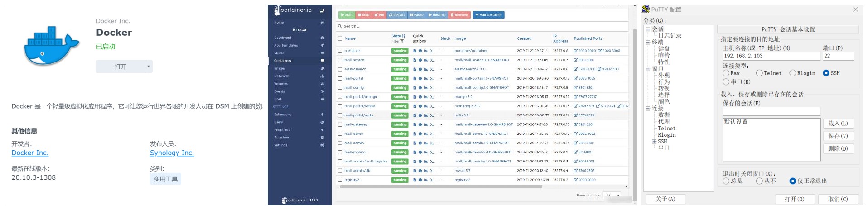This screenshot has width=868, height=210.
Task: Open the console icon for portainer container
Action: [432, 51]
